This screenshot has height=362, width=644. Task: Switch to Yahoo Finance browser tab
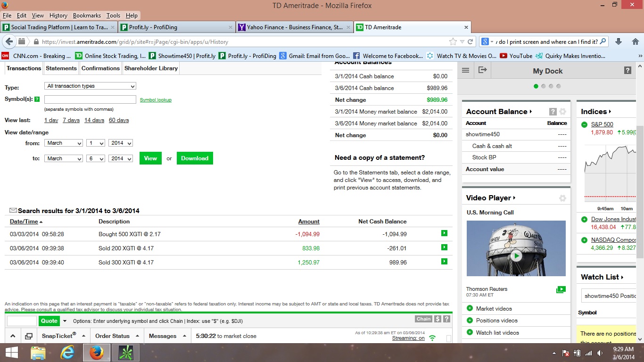[x=294, y=27]
